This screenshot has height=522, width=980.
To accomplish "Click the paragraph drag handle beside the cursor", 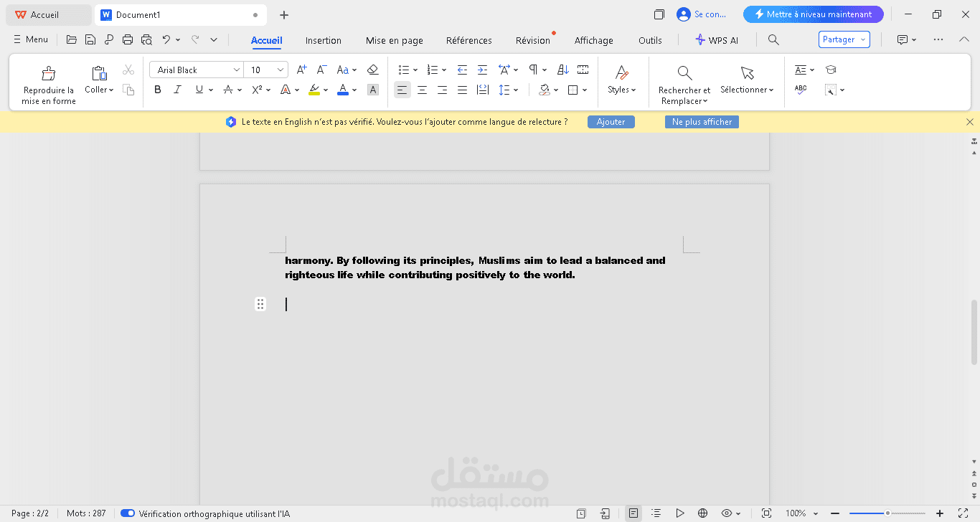I will (260, 304).
